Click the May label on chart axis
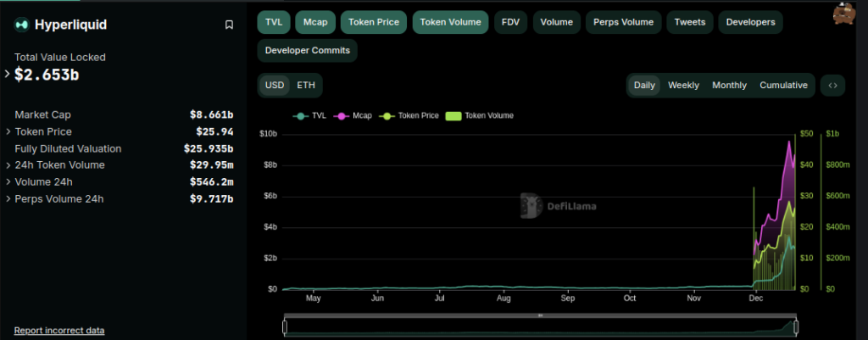Screen dimensions: 868x340 click(x=314, y=298)
